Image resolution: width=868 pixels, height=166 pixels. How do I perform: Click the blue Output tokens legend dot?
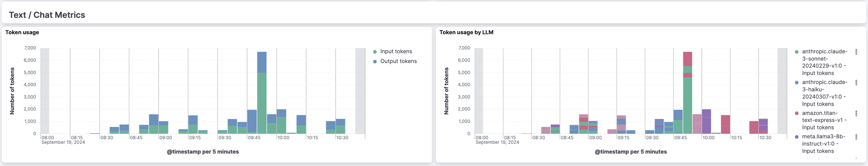point(375,61)
